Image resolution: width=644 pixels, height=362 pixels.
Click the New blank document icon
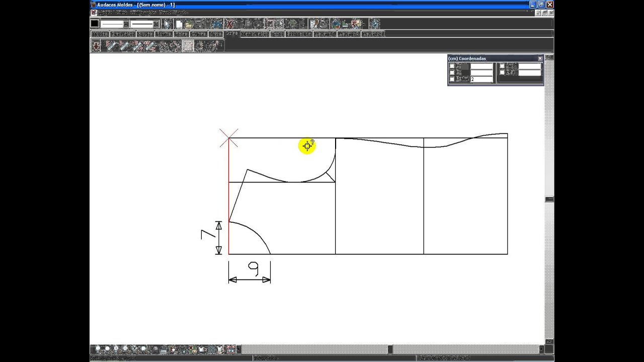179,24
